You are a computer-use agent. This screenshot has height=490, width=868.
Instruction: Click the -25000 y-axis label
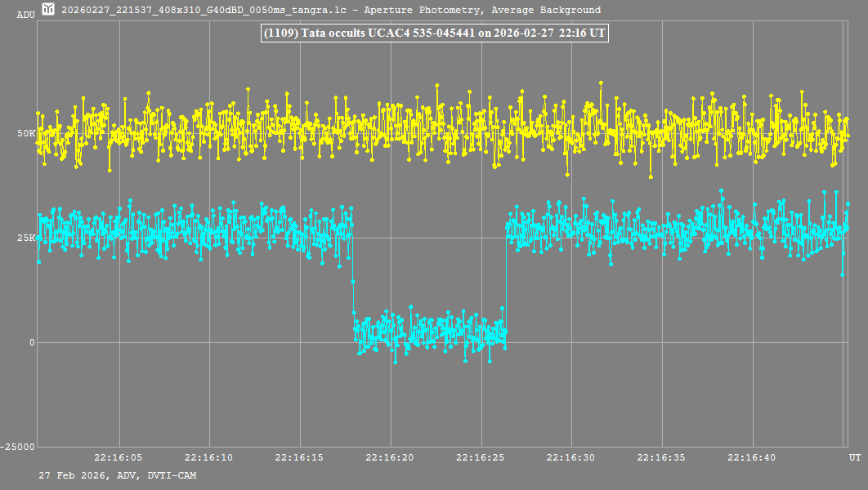pyautogui.click(x=20, y=447)
